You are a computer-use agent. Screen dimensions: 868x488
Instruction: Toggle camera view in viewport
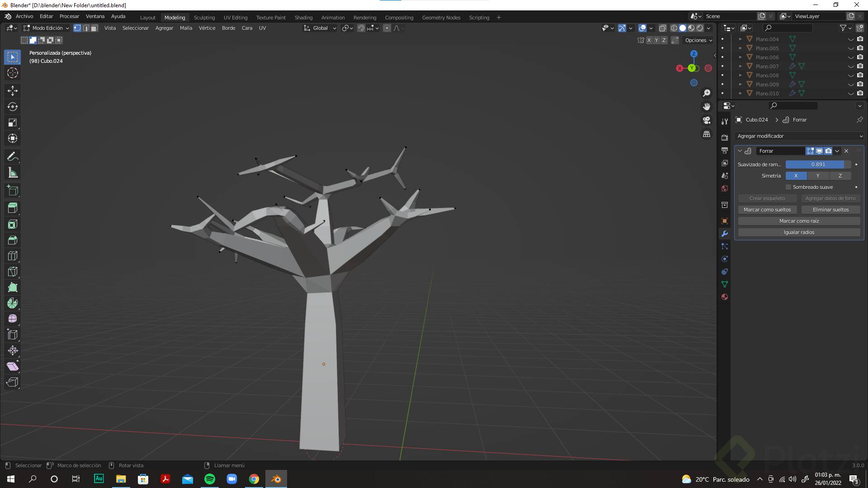707,120
